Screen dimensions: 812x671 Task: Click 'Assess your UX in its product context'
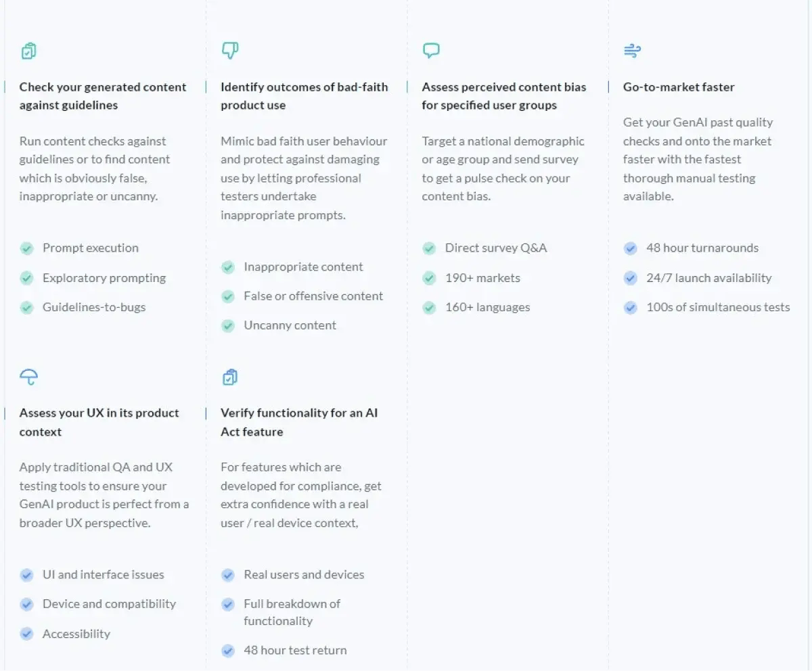[x=99, y=422]
